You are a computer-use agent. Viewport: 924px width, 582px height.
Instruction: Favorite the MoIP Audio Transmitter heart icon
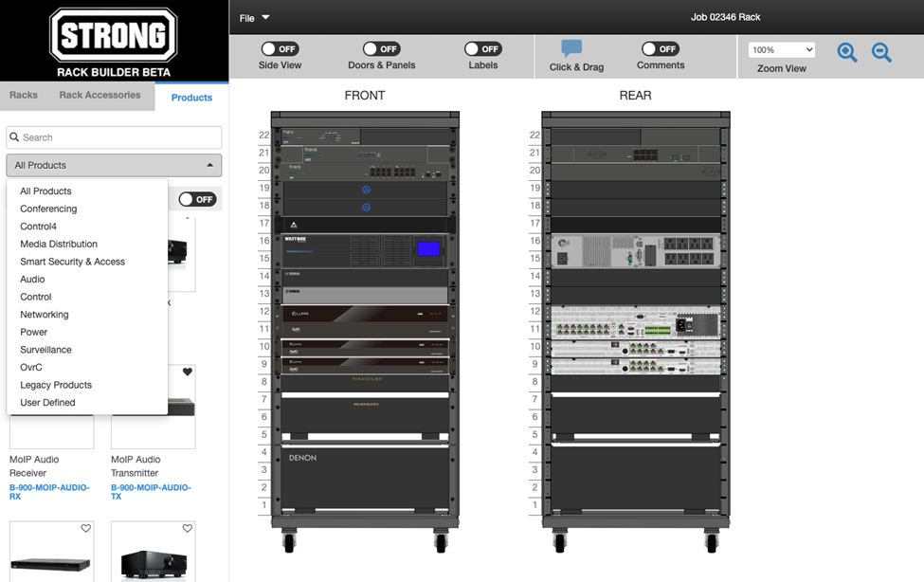(x=188, y=373)
